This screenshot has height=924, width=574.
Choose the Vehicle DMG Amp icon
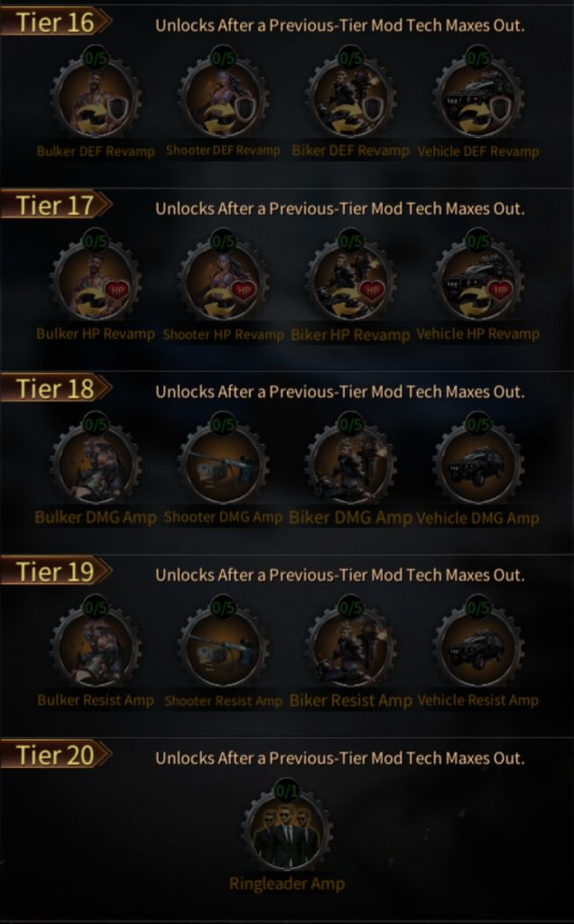click(x=478, y=463)
